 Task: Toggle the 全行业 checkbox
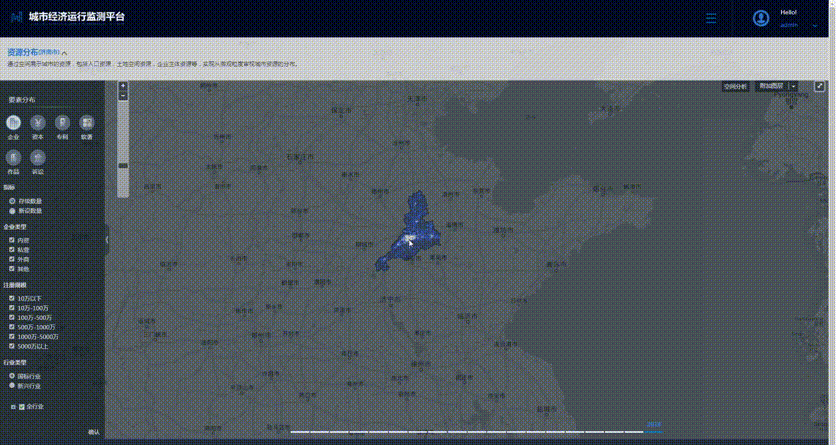pyautogui.click(x=22, y=407)
